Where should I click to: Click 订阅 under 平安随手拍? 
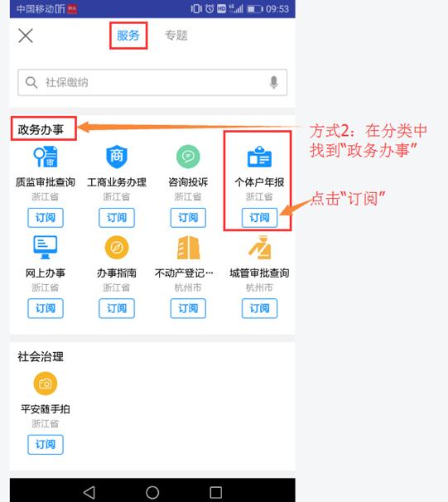[46, 444]
